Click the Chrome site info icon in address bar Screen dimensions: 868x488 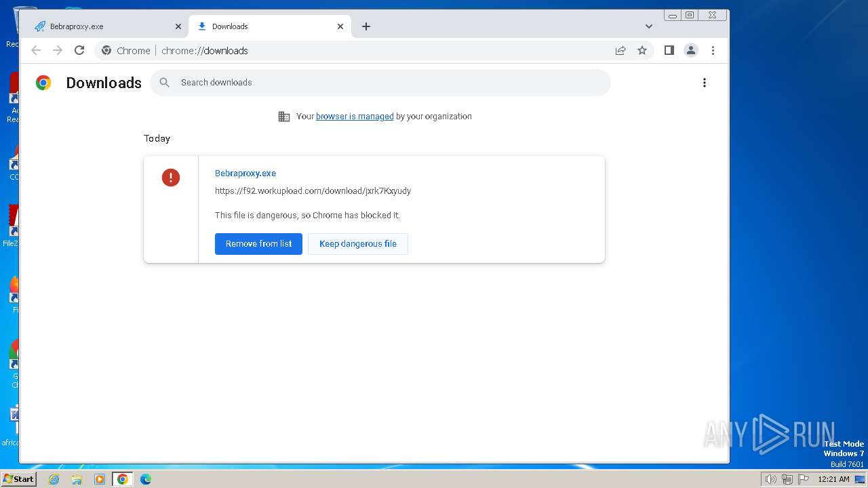click(x=106, y=50)
